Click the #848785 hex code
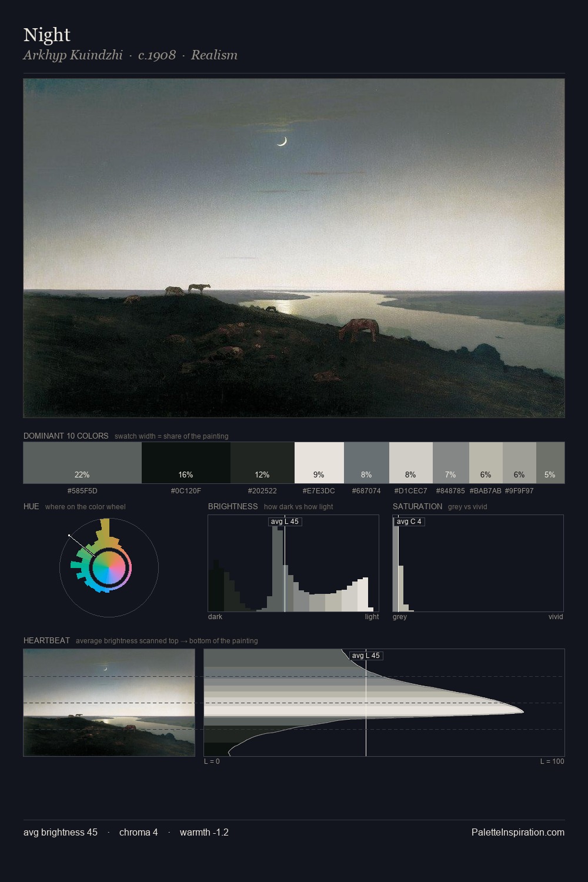The width and height of the screenshot is (588, 882). [450, 490]
